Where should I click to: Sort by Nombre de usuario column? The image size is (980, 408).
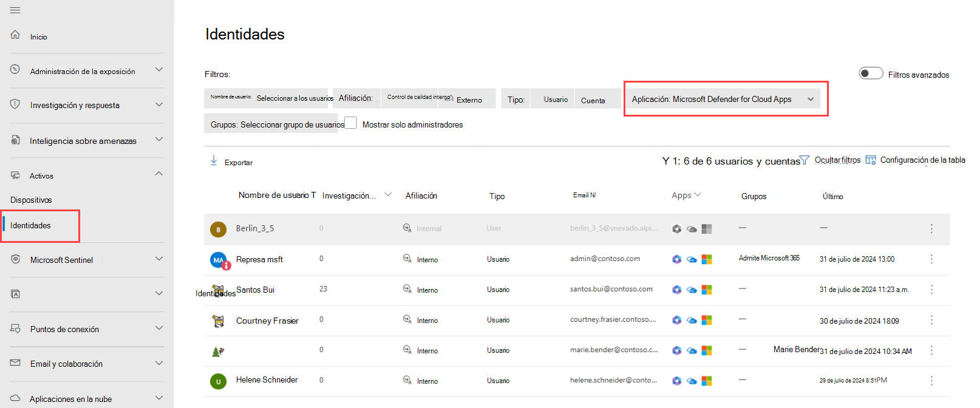point(277,195)
